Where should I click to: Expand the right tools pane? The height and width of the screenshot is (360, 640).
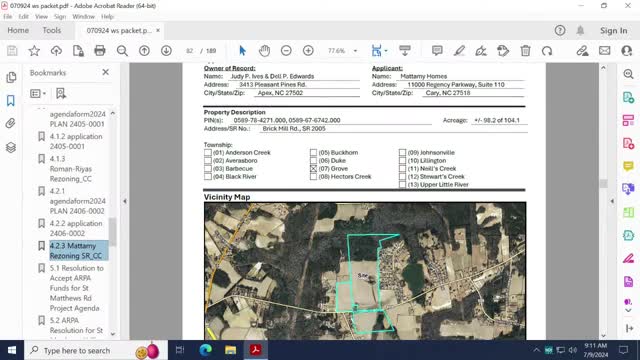[x=612, y=201]
